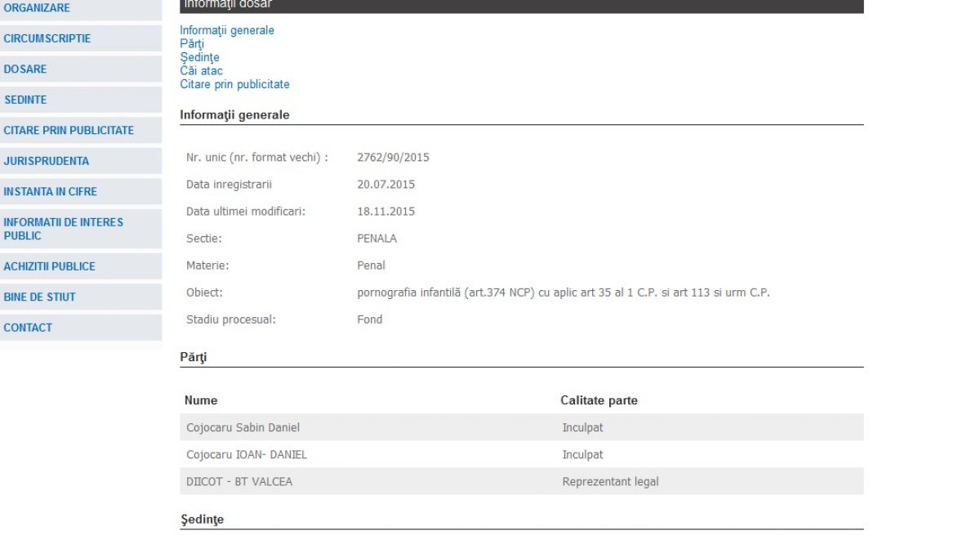Click the Calitate parte column header
980x536 pixels.
pos(599,400)
